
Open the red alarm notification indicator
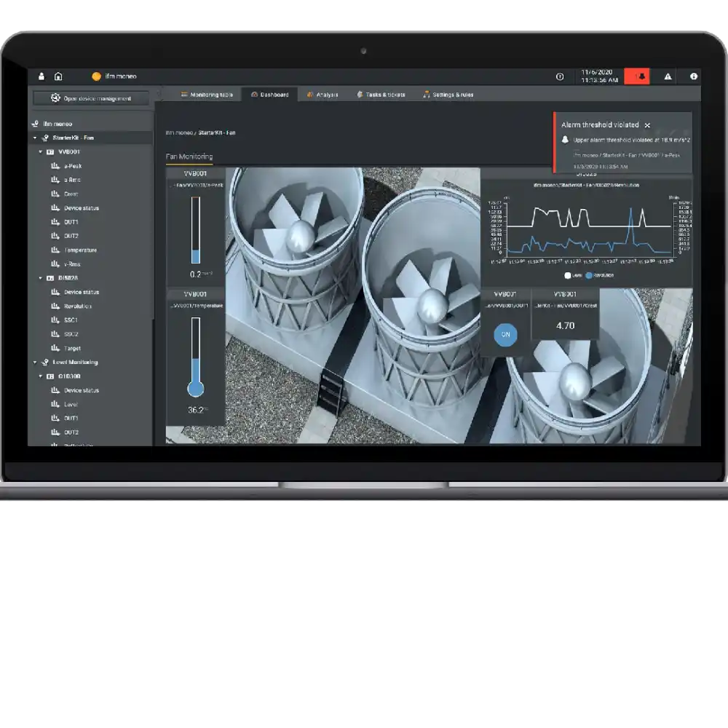[636, 76]
